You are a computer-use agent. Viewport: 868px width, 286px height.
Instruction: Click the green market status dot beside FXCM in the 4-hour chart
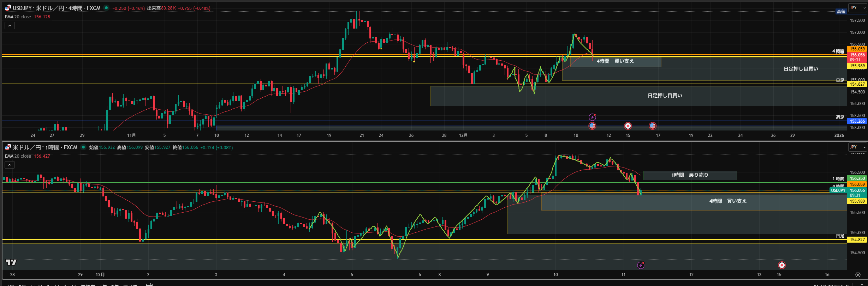tap(106, 8)
